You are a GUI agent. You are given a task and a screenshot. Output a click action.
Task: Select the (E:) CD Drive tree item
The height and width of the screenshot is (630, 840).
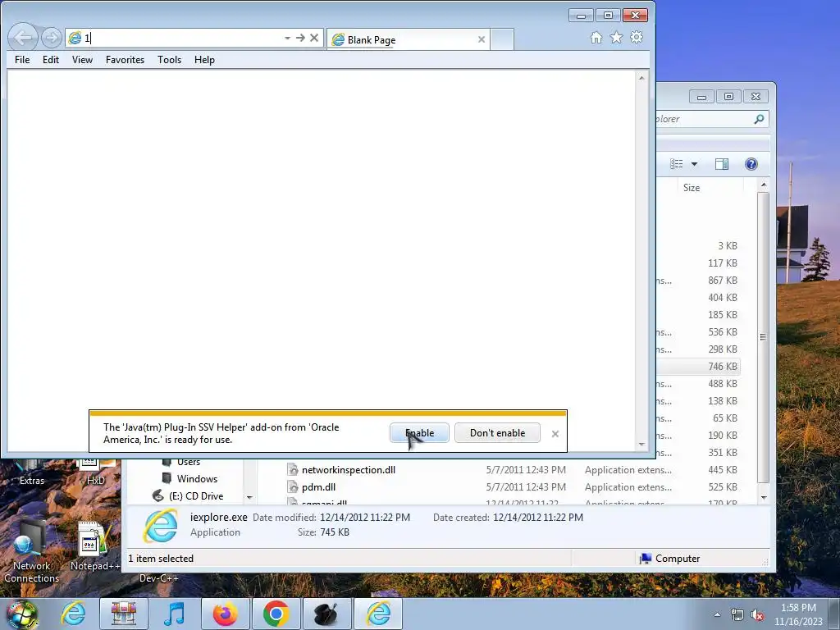pos(195,496)
